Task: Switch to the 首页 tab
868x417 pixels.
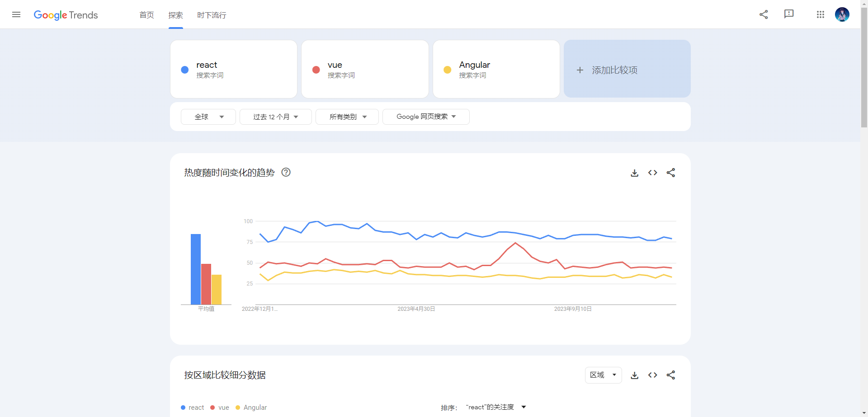Action: (146, 15)
